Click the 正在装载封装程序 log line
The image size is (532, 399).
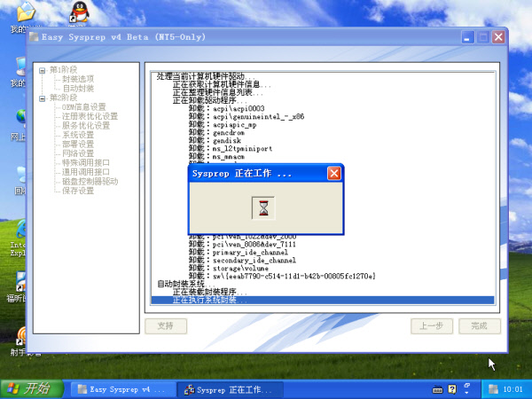tap(210, 292)
